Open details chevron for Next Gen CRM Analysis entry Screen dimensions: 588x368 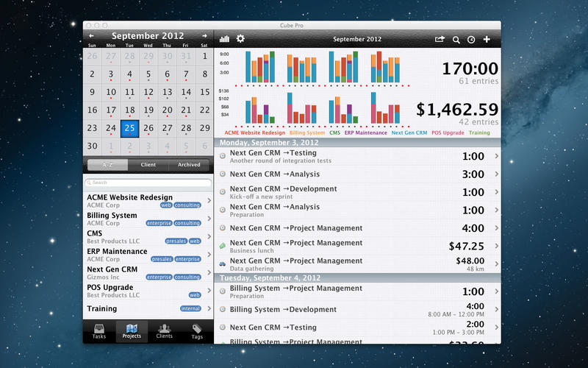(496, 174)
